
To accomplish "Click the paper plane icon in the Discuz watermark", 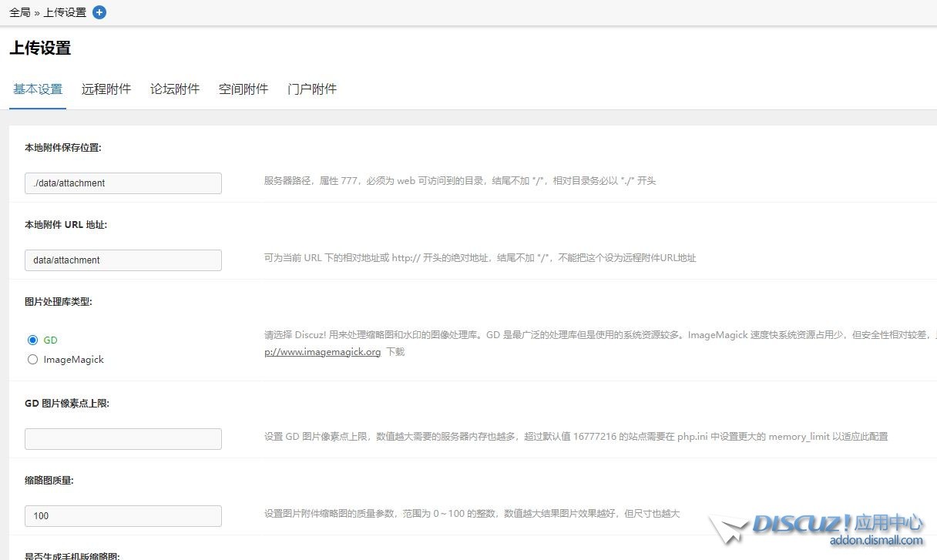I will [727, 530].
